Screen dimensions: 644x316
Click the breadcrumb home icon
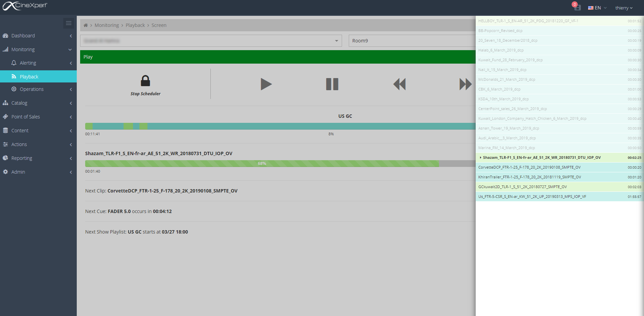(86, 25)
